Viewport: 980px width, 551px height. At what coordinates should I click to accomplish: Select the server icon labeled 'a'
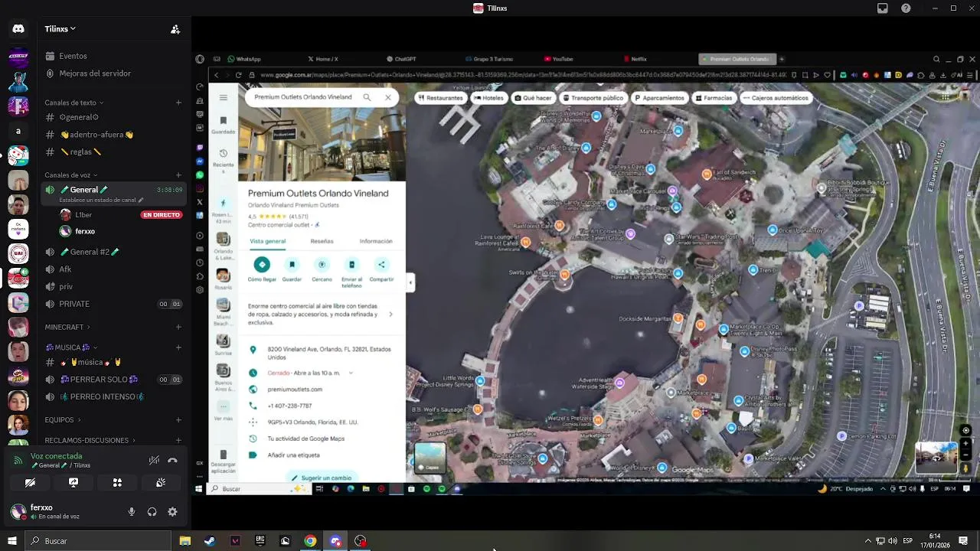click(x=18, y=131)
